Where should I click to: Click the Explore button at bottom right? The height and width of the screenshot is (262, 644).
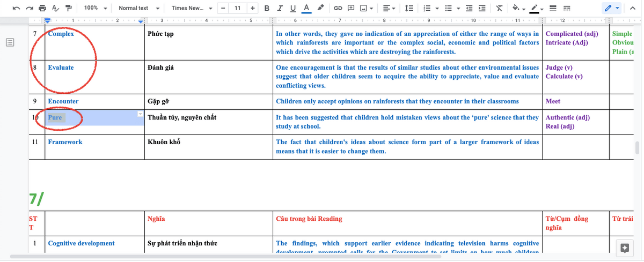click(x=624, y=248)
